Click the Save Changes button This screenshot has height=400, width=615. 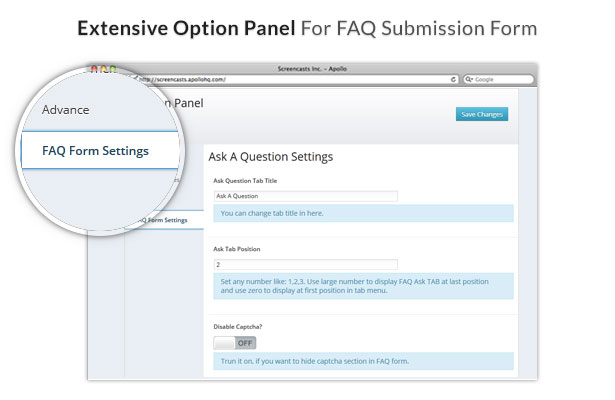[482, 114]
